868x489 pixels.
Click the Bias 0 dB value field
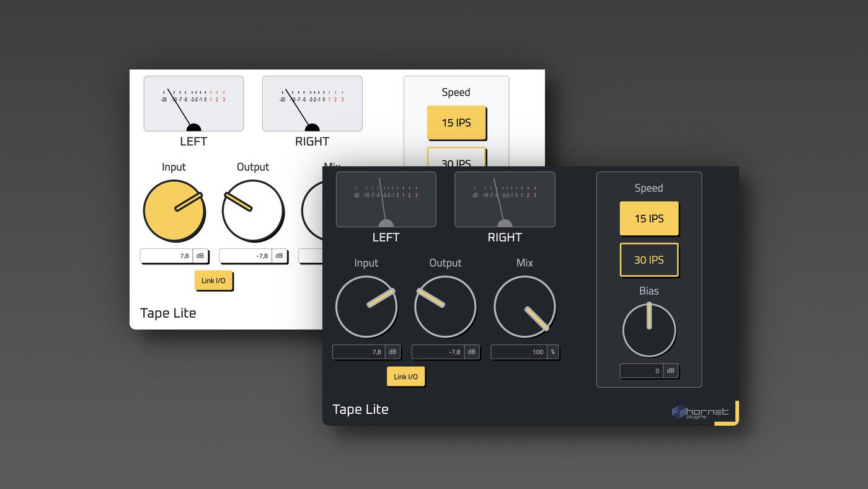coord(642,370)
